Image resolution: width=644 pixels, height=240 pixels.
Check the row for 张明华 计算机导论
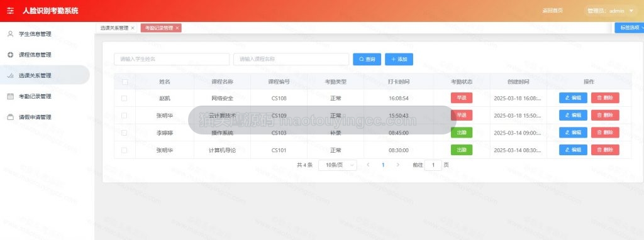[125, 150]
